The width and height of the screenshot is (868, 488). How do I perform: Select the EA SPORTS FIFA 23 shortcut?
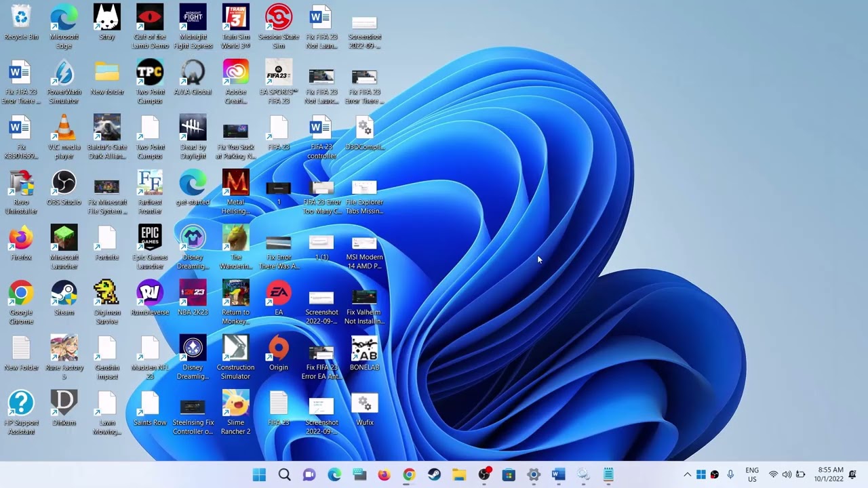click(279, 82)
